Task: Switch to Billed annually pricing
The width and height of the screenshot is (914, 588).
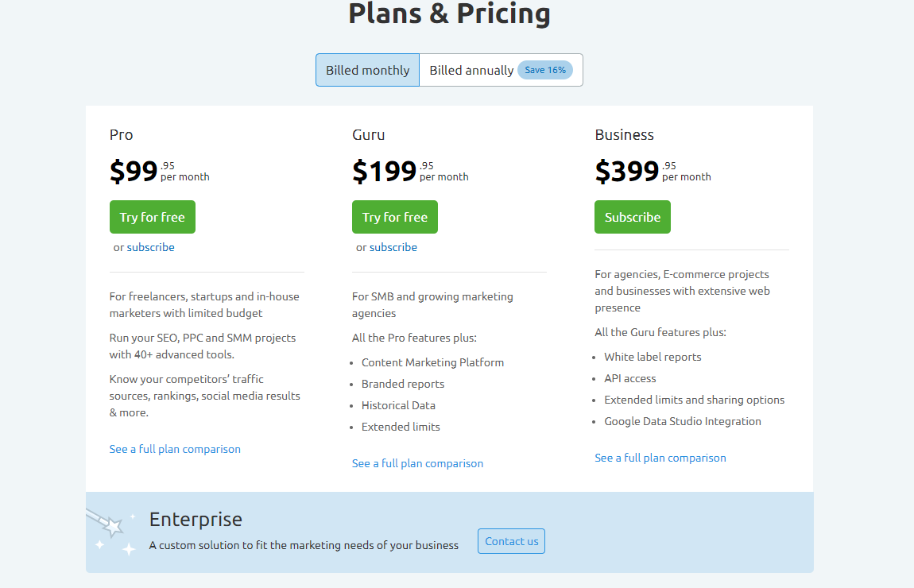Action: pyautogui.click(x=471, y=70)
